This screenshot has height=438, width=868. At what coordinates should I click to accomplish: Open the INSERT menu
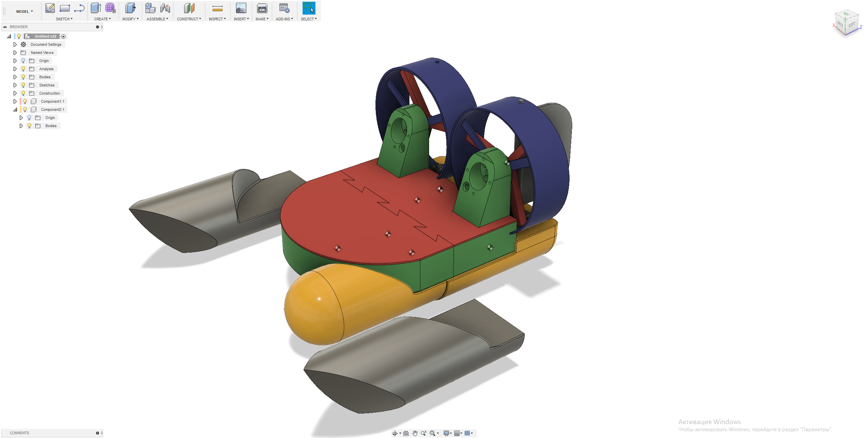tap(242, 19)
